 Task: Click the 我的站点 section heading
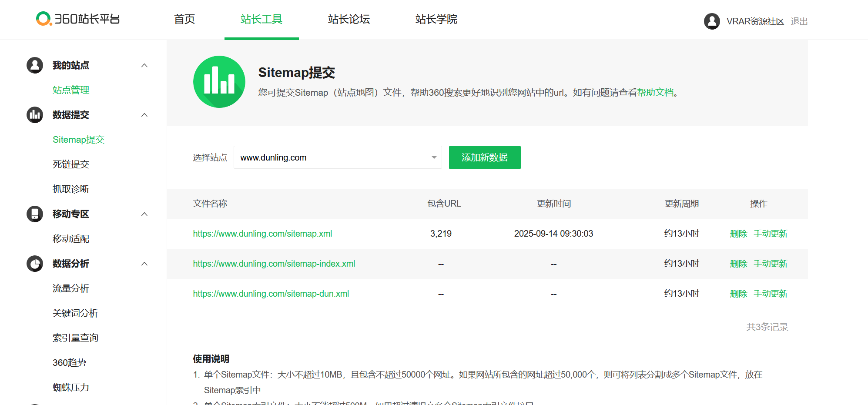point(71,65)
